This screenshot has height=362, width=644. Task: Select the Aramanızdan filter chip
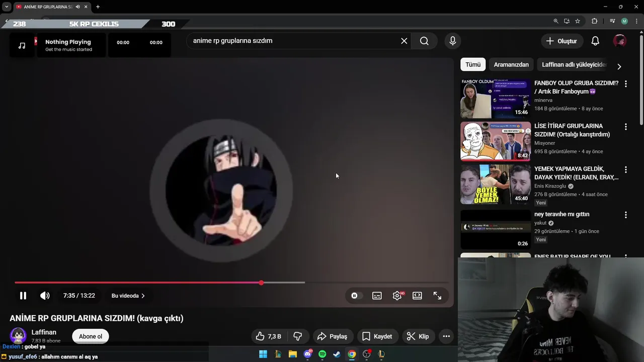point(511,64)
